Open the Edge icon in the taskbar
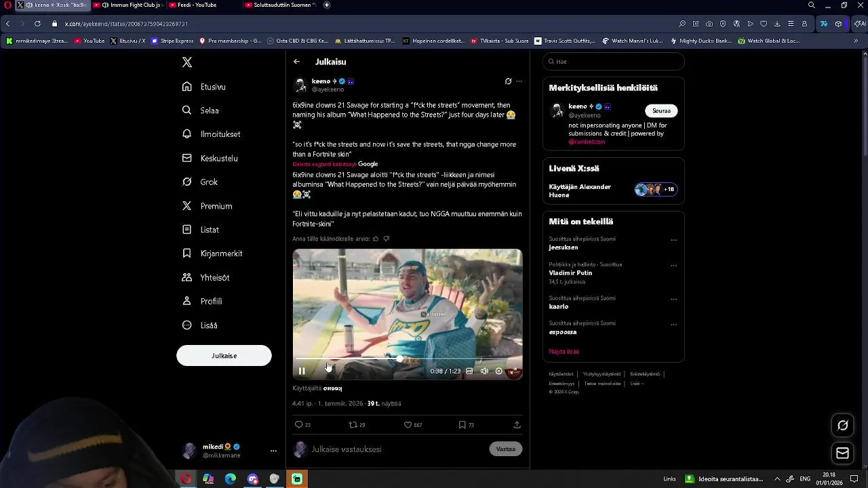This screenshot has width=868, height=488. click(231, 479)
